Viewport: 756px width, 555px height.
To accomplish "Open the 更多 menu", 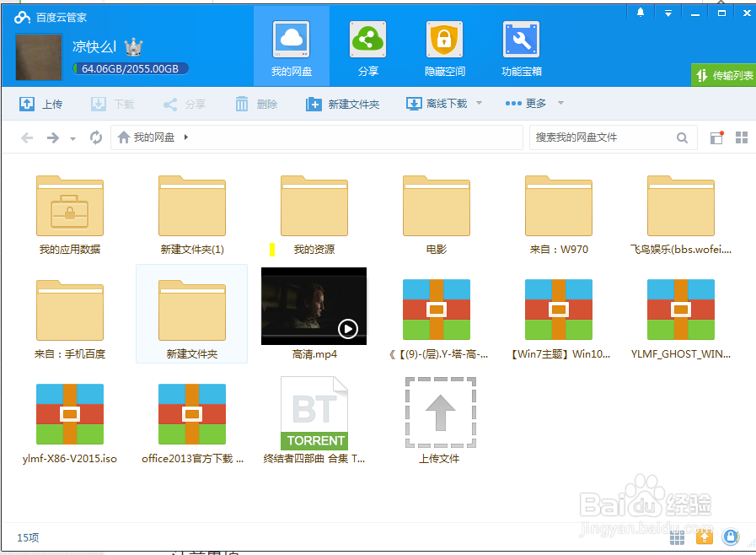I will [526, 103].
